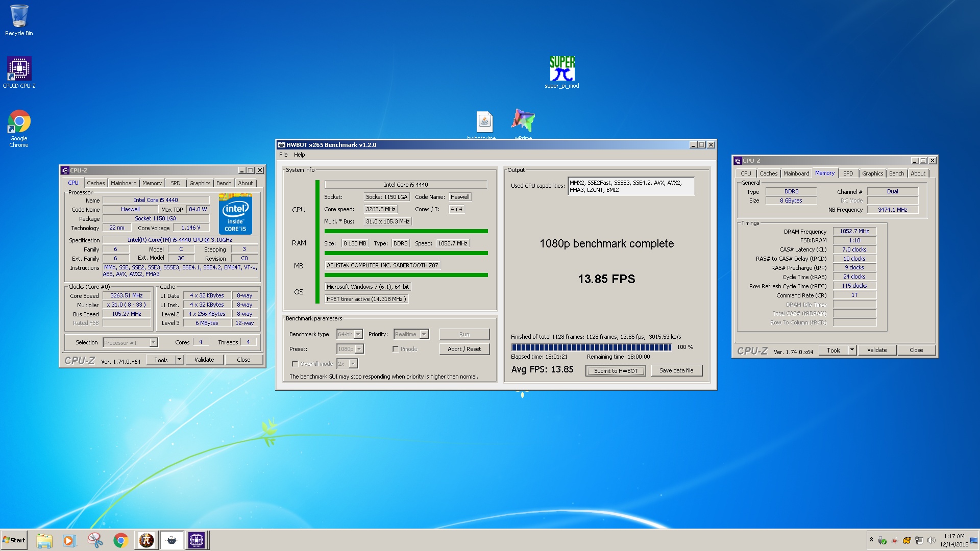The width and height of the screenshot is (980, 551).
Task: Switch to HWBOT x265 taskbar item
Action: coord(171,540)
